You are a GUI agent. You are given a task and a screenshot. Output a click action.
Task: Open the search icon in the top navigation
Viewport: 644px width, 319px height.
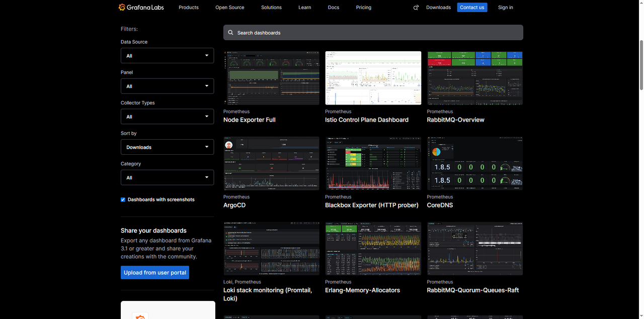coord(416,8)
